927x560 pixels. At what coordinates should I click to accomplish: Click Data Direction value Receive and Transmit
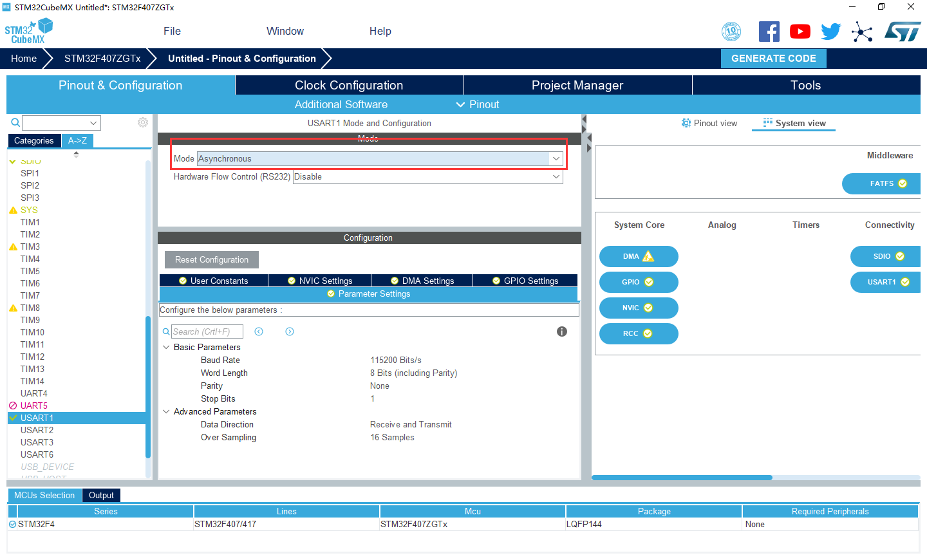click(411, 424)
